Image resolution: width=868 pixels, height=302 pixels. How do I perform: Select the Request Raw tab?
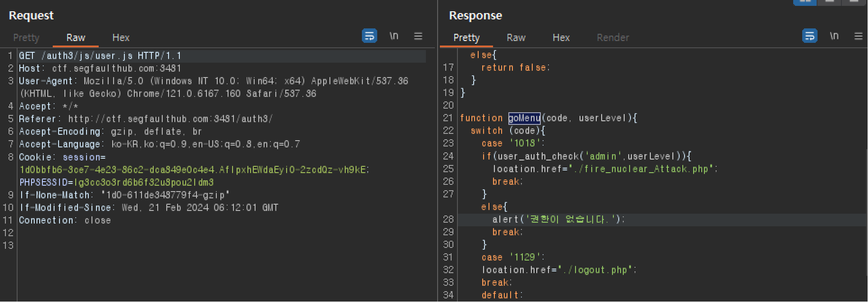[76, 38]
